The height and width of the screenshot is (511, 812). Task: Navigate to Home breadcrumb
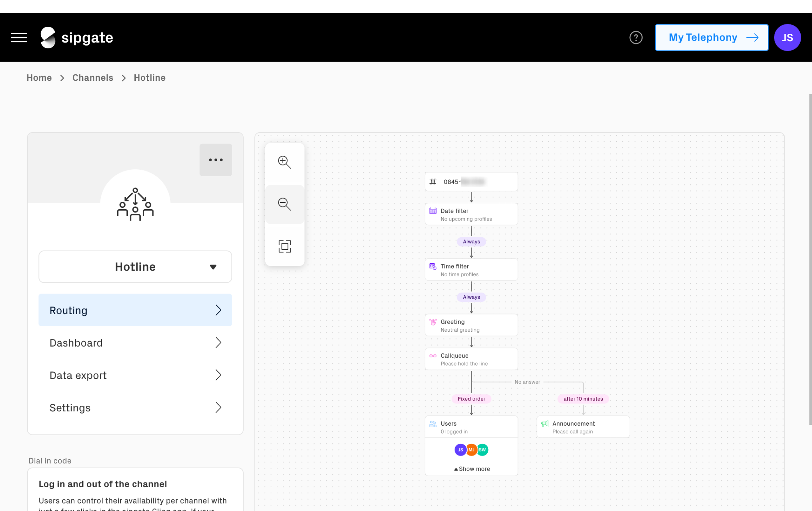[39, 78]
